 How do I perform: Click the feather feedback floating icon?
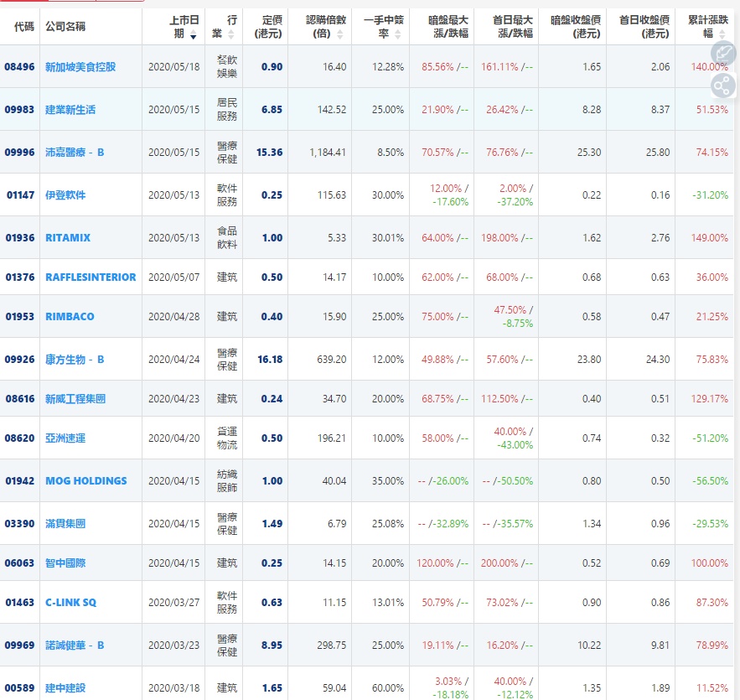point(722,54)
